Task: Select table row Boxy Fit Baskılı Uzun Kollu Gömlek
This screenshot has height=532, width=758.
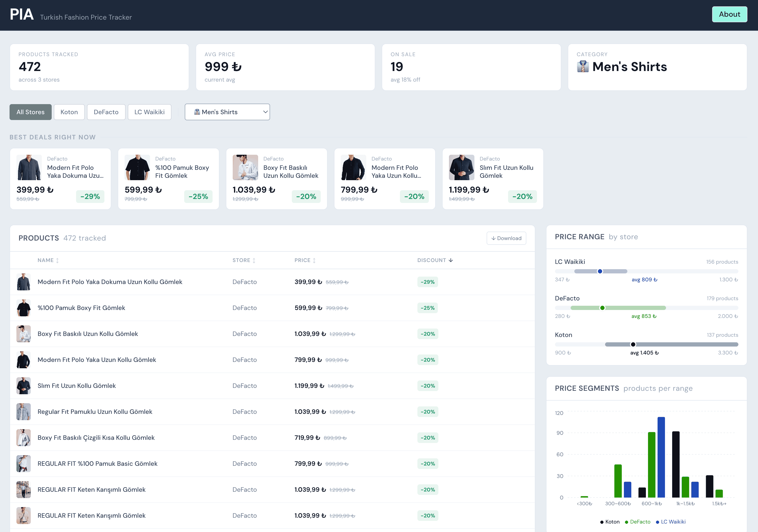Action: (x=272, y=334)
